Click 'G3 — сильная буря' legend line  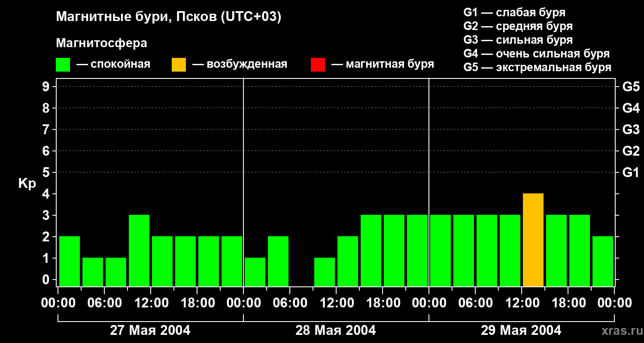518,40
